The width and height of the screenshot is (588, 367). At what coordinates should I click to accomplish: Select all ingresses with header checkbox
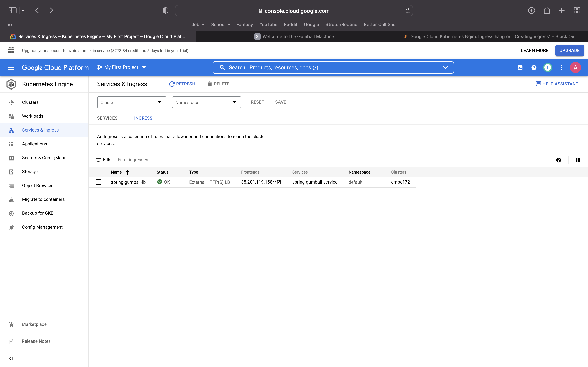coord(98,172)
